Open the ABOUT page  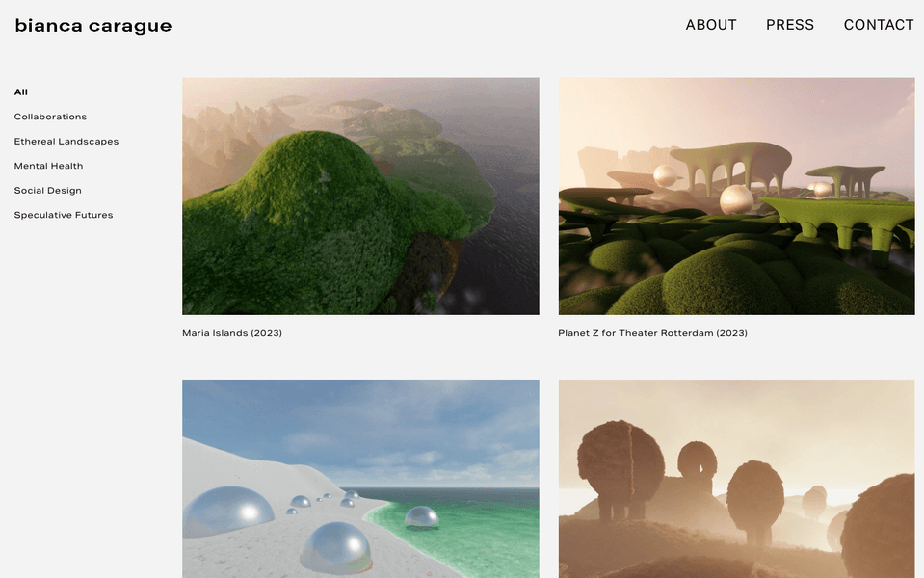tap(711, 25)
